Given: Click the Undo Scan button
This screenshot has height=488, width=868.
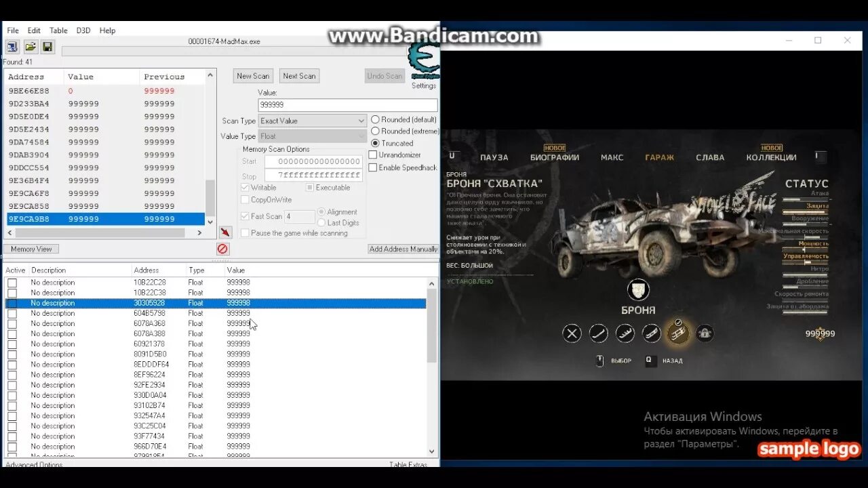Looking at the screenshot, I should coord(384,76).
